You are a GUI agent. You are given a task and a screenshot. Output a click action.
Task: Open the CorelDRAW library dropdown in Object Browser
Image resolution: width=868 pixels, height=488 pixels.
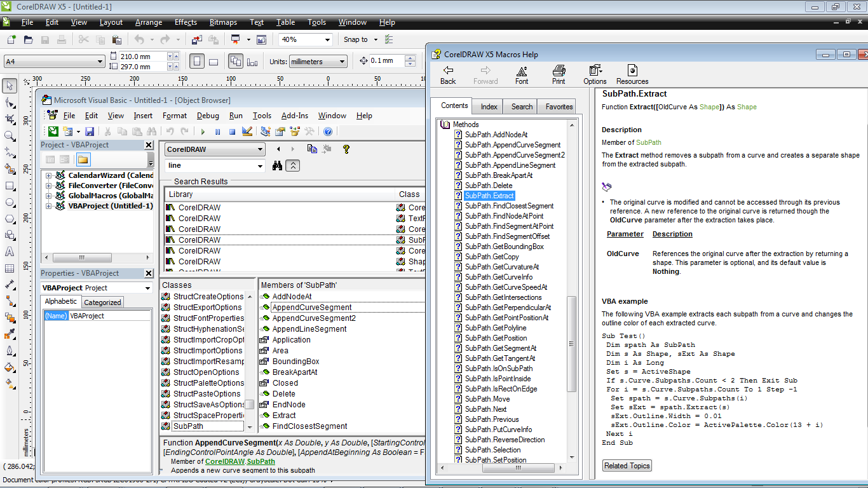pyautogui.click(x=260, y=149)
